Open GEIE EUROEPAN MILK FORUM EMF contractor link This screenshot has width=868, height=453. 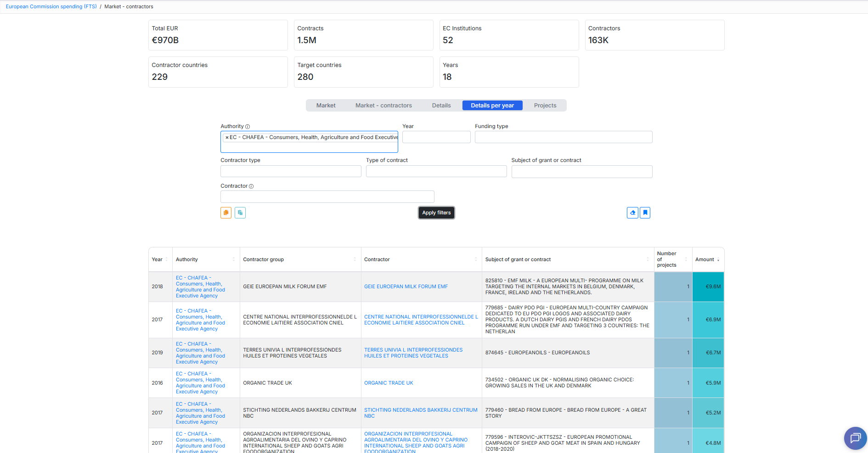pos(406,286)
